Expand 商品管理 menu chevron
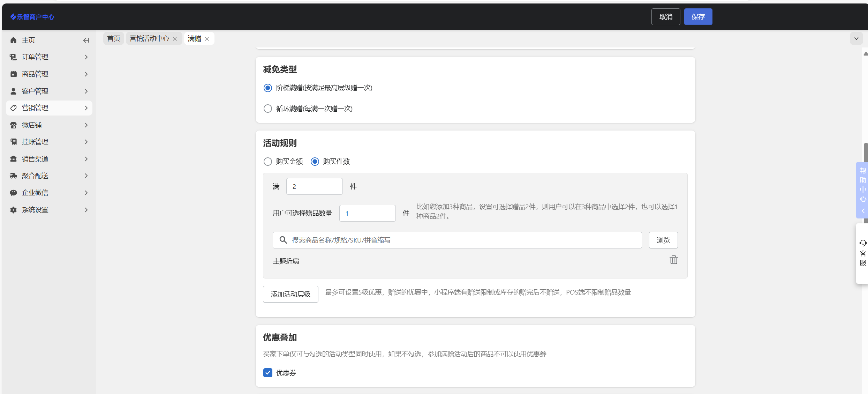The image size is (868, 394). pos(86,74)
